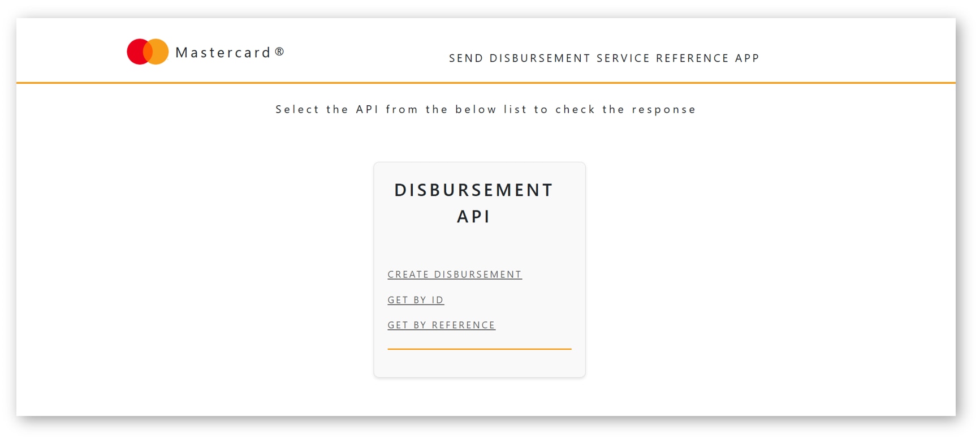Click the red circle of the Mastercard logo
980x442 pixels.
coord(135,52)
